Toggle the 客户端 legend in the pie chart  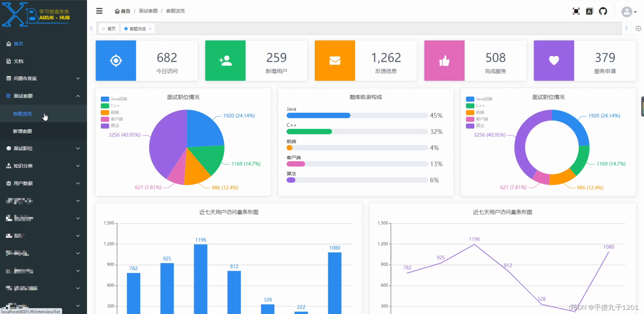point(112,119)
